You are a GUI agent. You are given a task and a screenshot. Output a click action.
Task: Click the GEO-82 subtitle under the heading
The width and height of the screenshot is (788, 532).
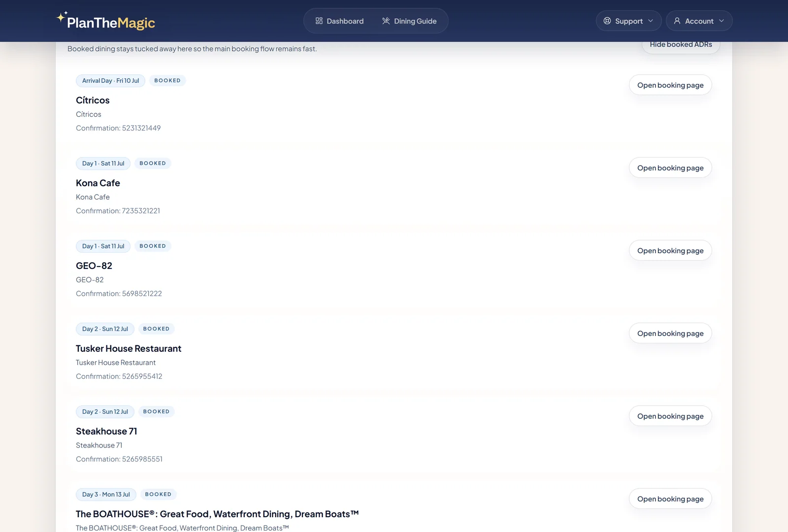click(90, 280)
